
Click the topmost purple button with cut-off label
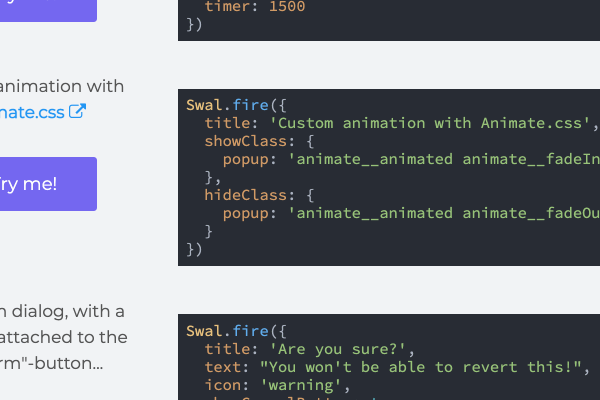click(48, 8)
